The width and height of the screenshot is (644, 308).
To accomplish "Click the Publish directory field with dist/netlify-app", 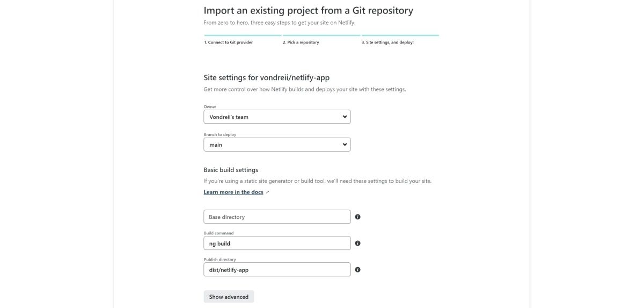I will coord(277,270).
